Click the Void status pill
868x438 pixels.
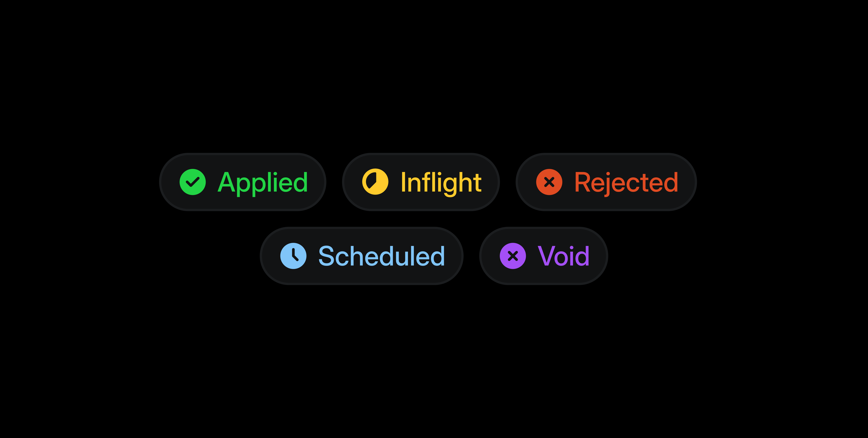tap(544, 255)
